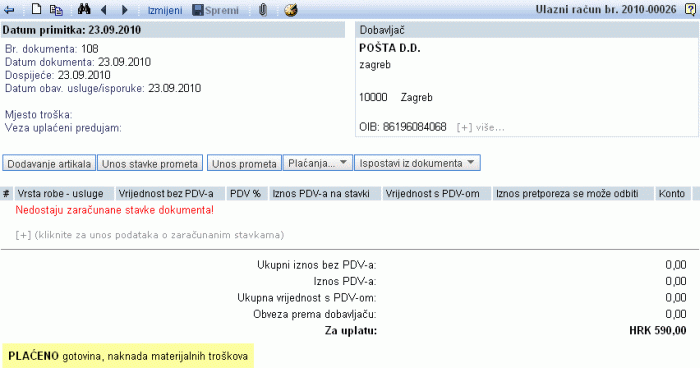Click the Konto column header
Image resolution: width=700 pixels, height=368 pixels.
(672, 194)
